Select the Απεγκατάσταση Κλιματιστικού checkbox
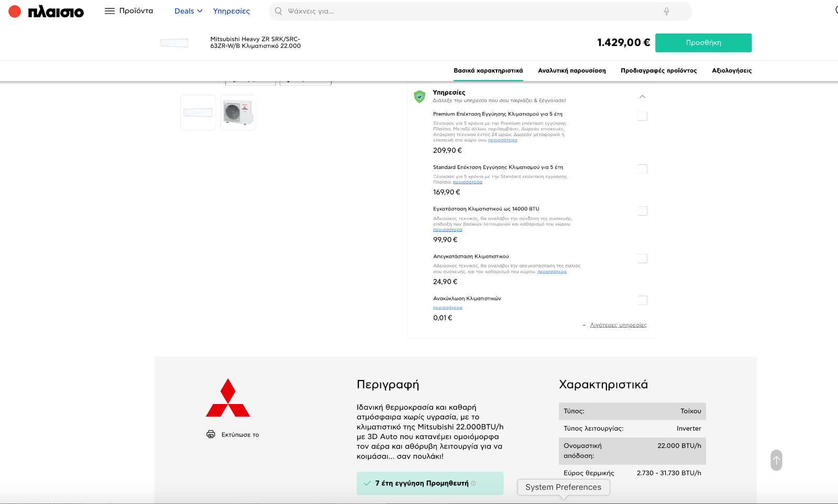 pos(642,259)
